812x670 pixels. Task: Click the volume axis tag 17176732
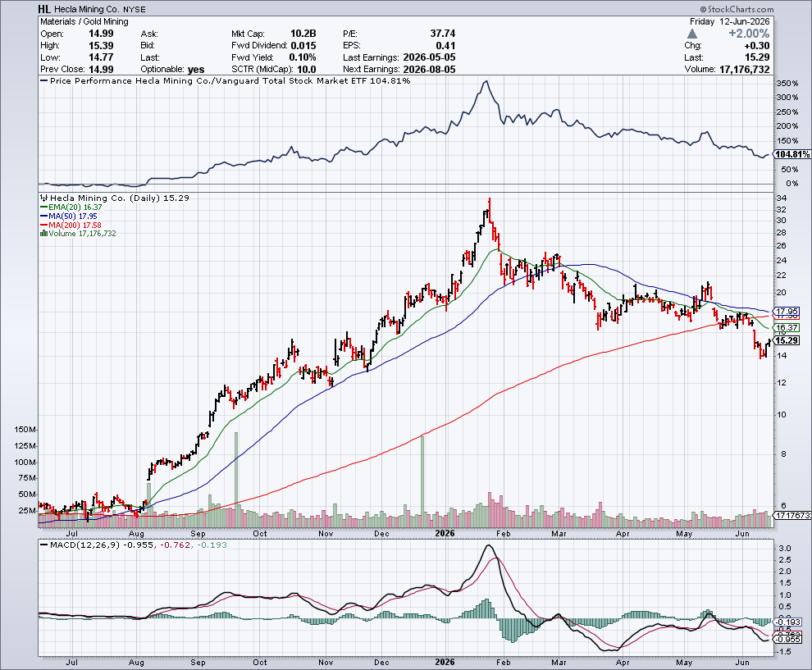click(x=792, y=515)
